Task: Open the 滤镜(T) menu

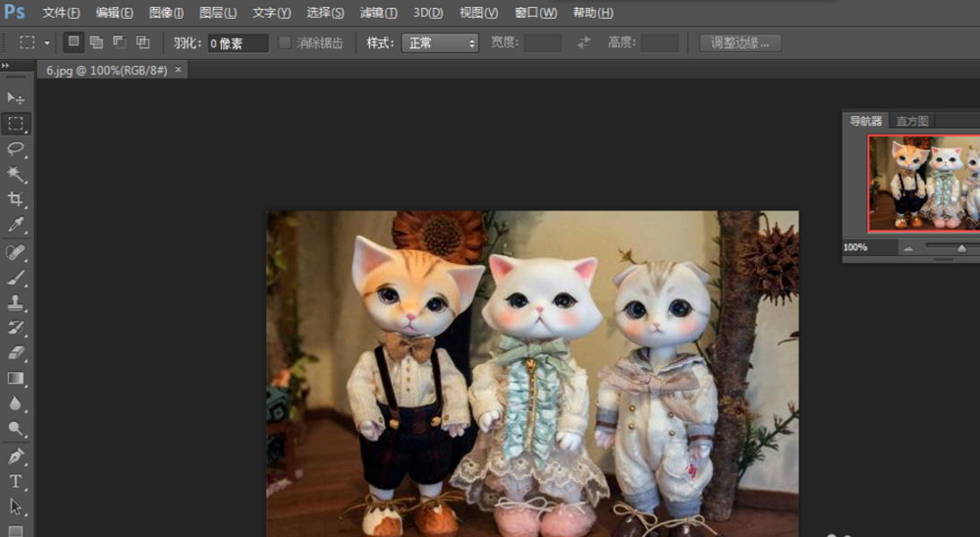Action: (x=378, y=13)
